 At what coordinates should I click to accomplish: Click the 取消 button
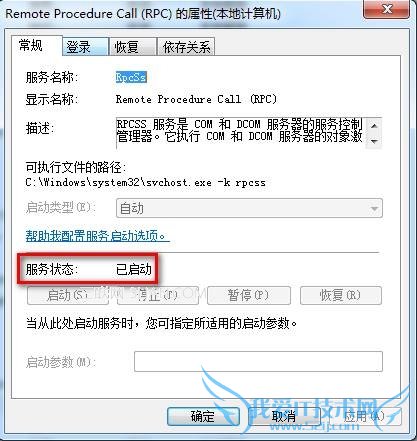click(284, 416)
